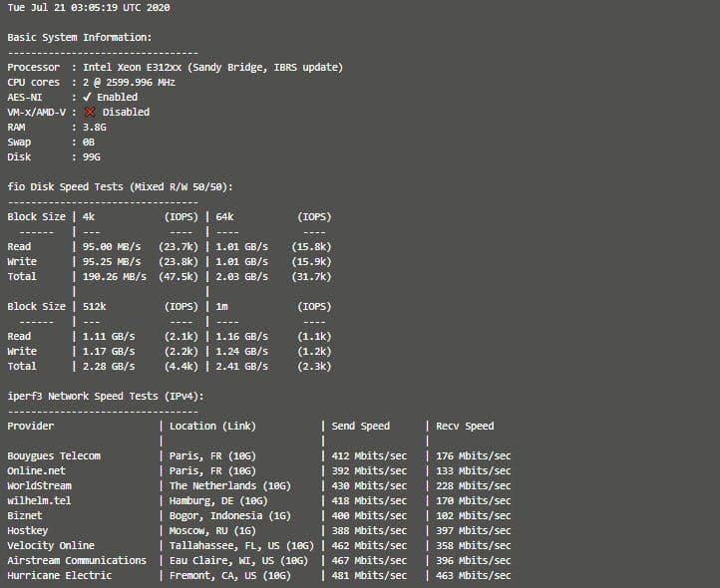Click the location 'Bogor, Indonesia (1G)'
The width and height of the screenshot is (720, 588).
coord(230,515)
